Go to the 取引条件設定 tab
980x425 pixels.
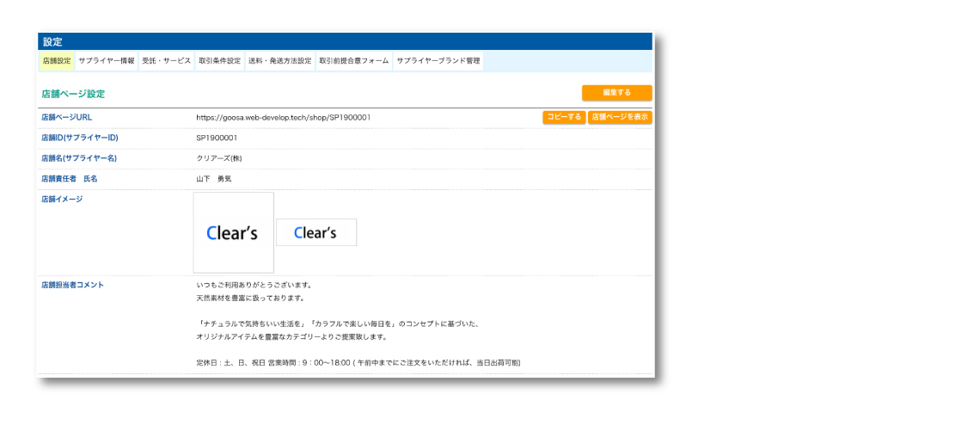(219, 61)
